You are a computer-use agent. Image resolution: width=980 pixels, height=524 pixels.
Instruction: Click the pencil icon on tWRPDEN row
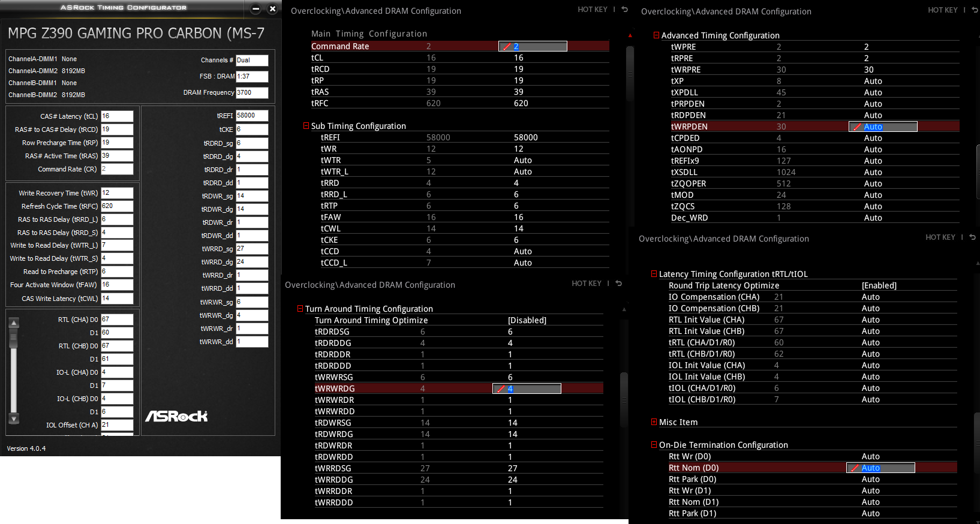(x=857, y=127)
